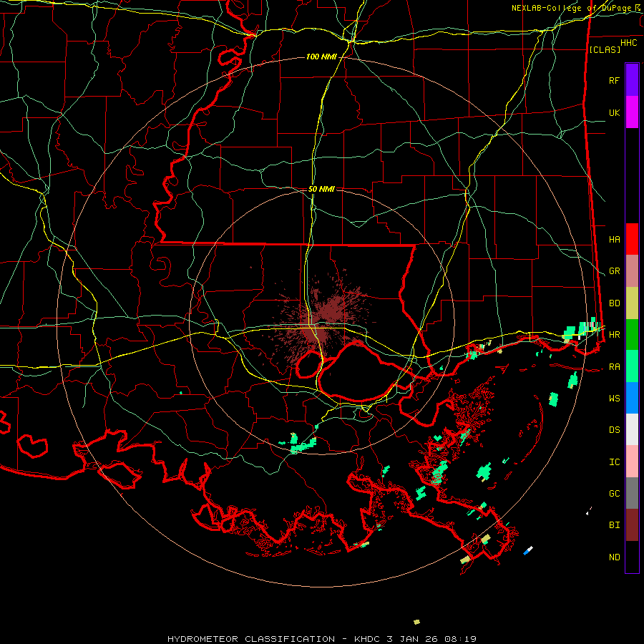The width and height of the screenshot is (644, 644).
Task: Click the RA light green legend block
Action: (x=632, y=366)
